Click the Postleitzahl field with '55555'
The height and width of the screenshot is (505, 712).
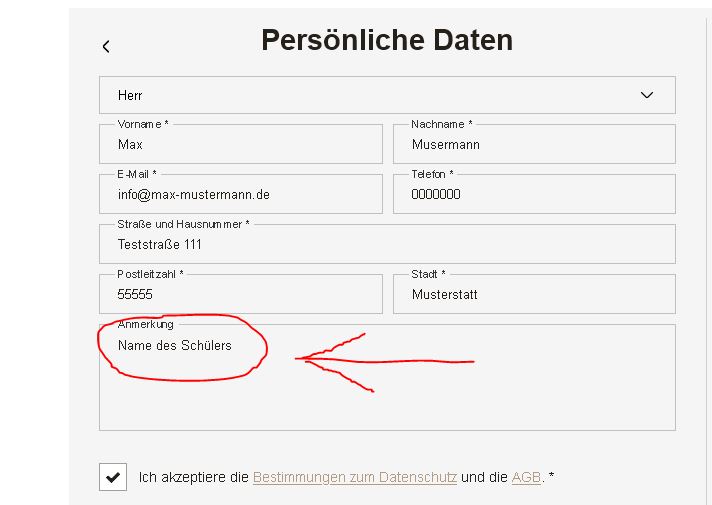240,295
